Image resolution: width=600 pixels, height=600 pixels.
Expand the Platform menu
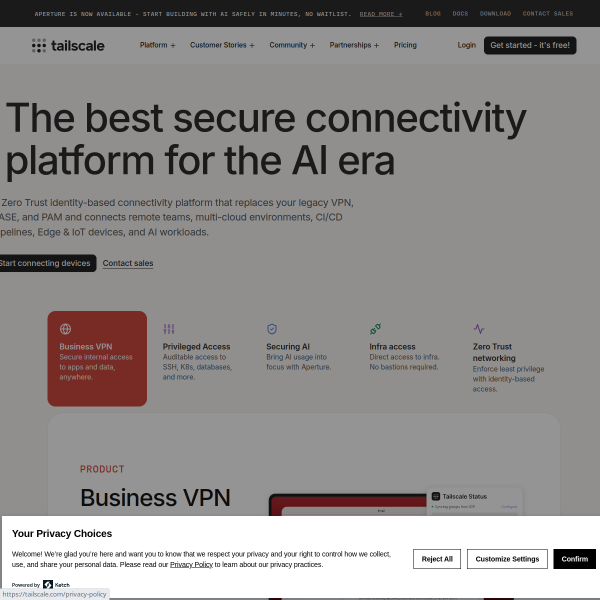point(157,45)
